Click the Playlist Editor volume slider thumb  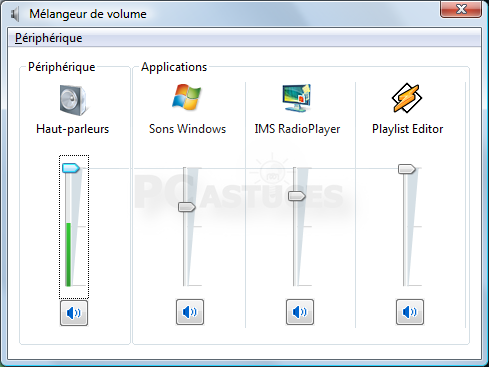tap(407, 169)
